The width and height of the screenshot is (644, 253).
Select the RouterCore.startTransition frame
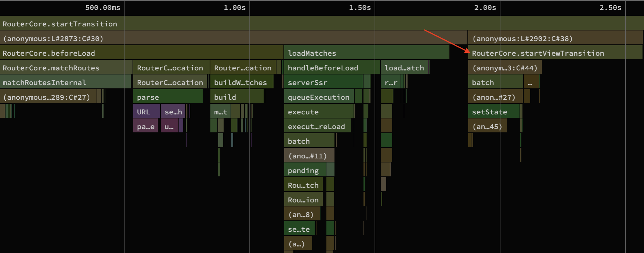[322, 23]
